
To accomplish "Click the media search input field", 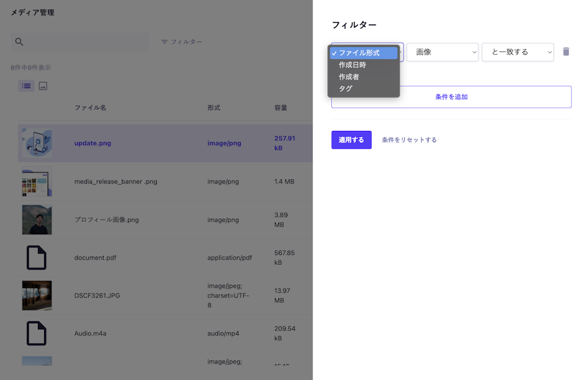I will [x=86, y=42].
